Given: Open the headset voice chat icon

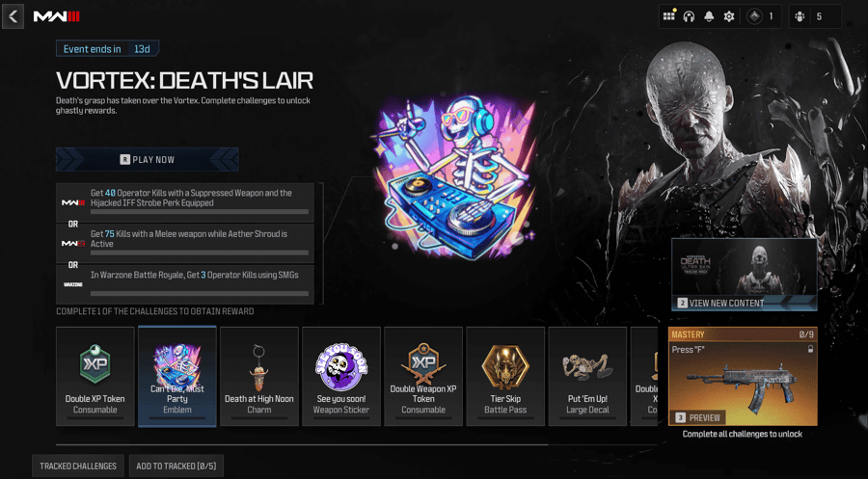Looking at the screenshot, I should [x=689, y=16].
